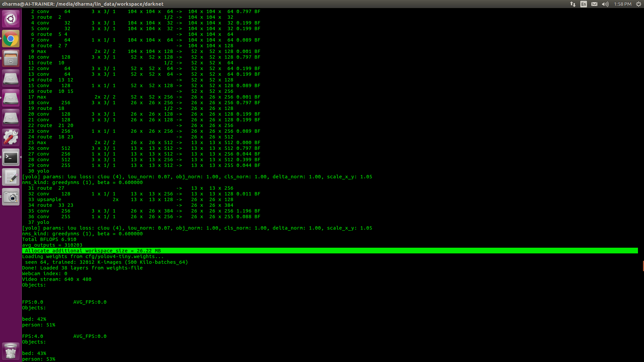Viewport: 644px width, 362px height.
Task: Launch the Screenshot camera icon
Action: click(11, 197)
